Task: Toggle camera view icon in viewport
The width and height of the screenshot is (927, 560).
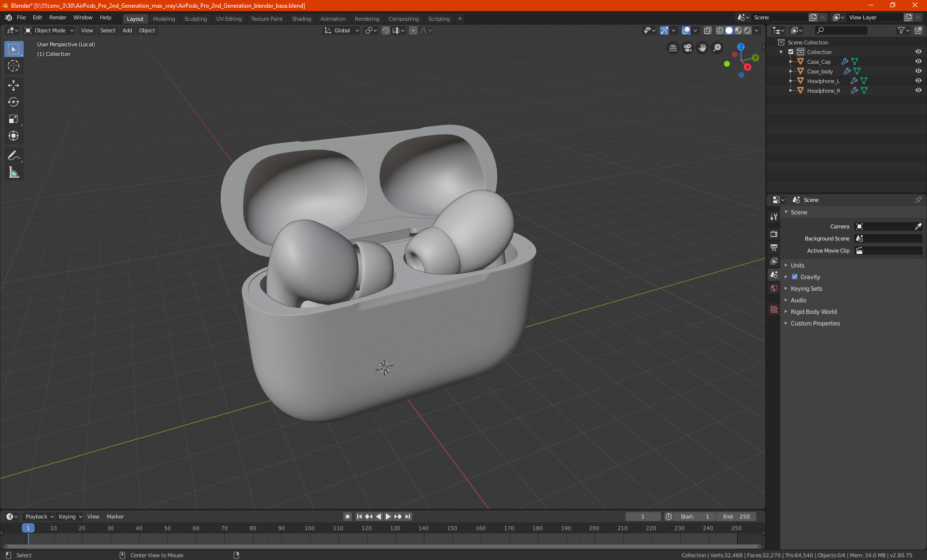Action: [688, 48]
